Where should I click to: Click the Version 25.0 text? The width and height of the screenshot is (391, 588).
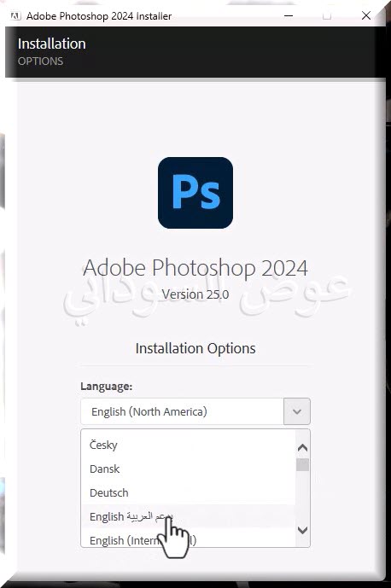click(195, 294)
